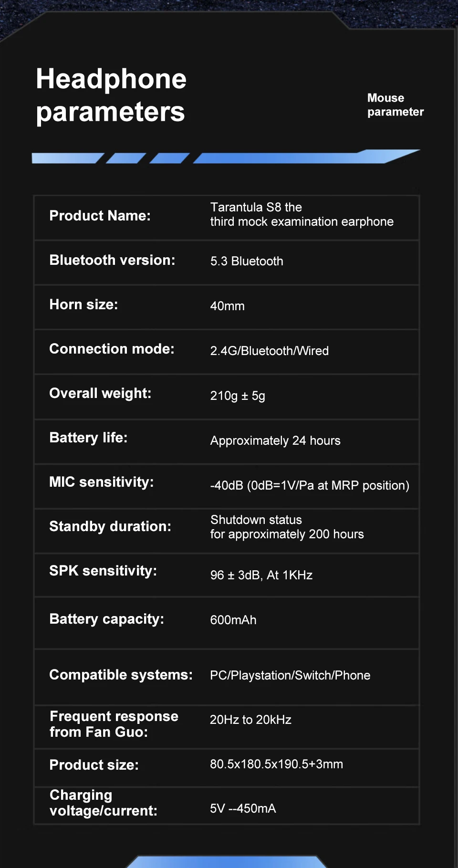Select the 20Hz to 20kHz value
Viewport: 458px width, 868px height.
tap(250, 720)
